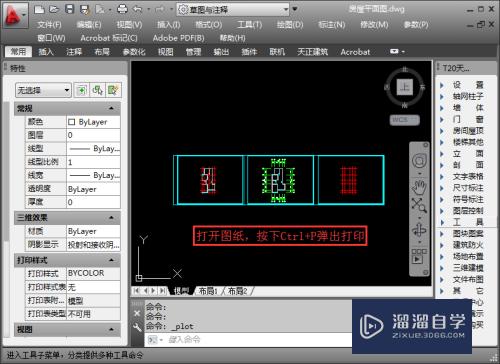
Task: Create a new drawing from quick access toolbar
Action: [x=39, y=9]
